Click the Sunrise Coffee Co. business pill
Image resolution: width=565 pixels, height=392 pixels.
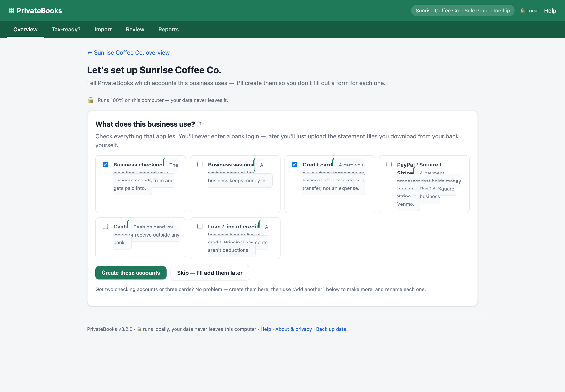462,11
